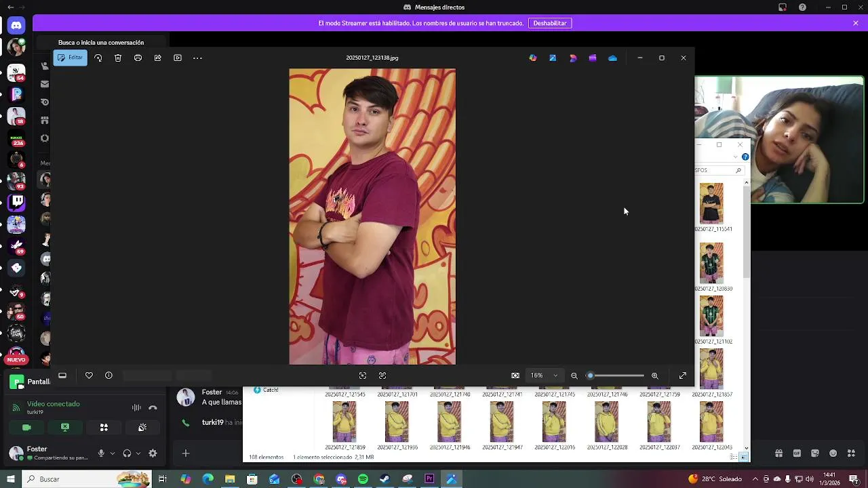The image size is (868, 488).
Task: Select thumbnail 20250127_115541 in File Explorer
Action: (713, 207)
